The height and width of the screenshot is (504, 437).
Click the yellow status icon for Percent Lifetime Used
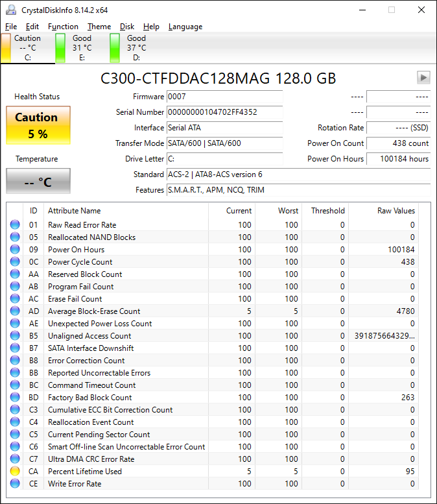(x=15, y=471)
